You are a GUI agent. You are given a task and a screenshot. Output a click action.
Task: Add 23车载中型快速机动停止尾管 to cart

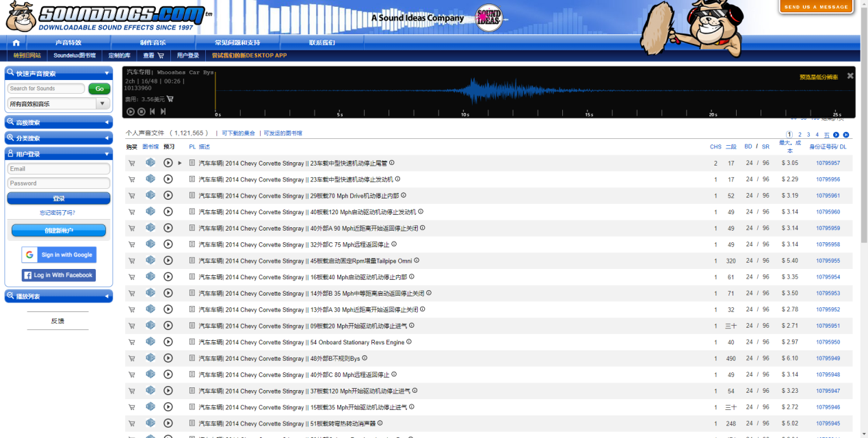131,163
